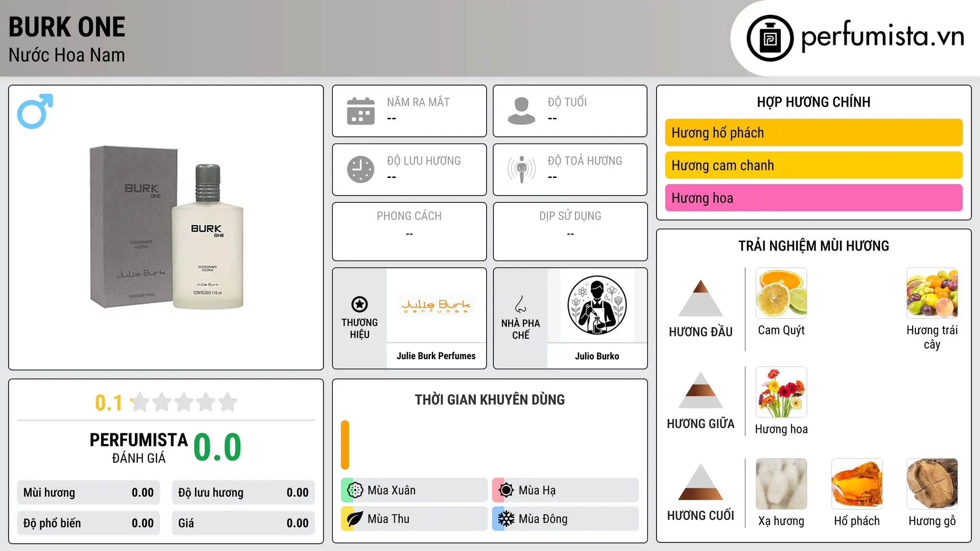Open the Julie Burk Perfumes brand link
This screenshot has height=551, width=980.
[x=436, y=356]
